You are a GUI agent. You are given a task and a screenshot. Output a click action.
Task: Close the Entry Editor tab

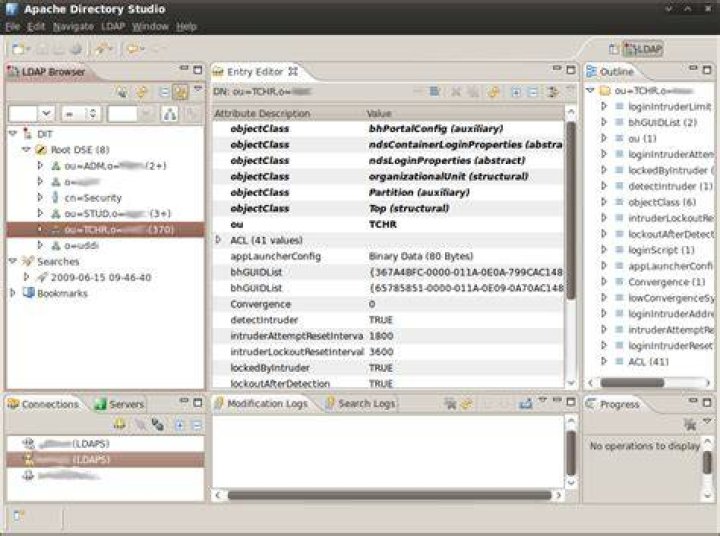(293, 72)
